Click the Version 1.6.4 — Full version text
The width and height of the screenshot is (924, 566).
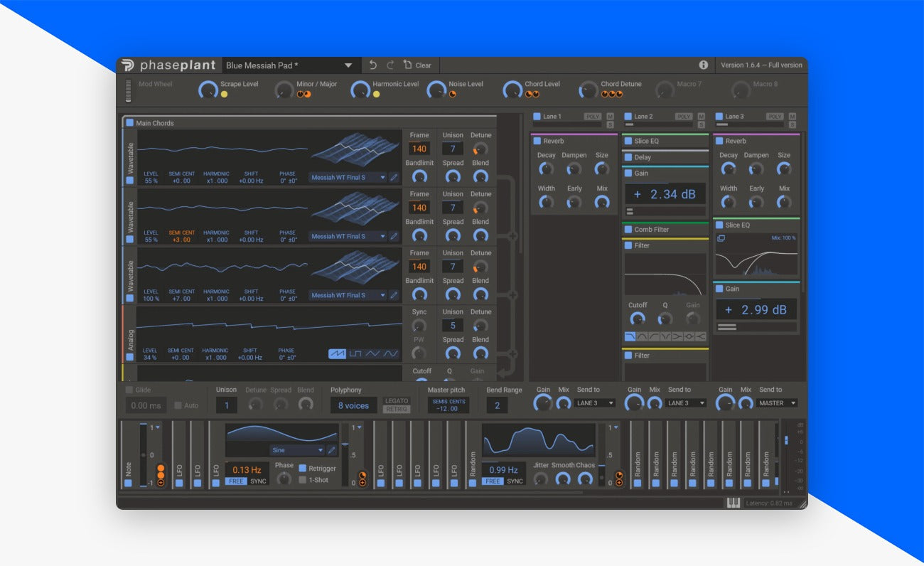tap(761, 65)
